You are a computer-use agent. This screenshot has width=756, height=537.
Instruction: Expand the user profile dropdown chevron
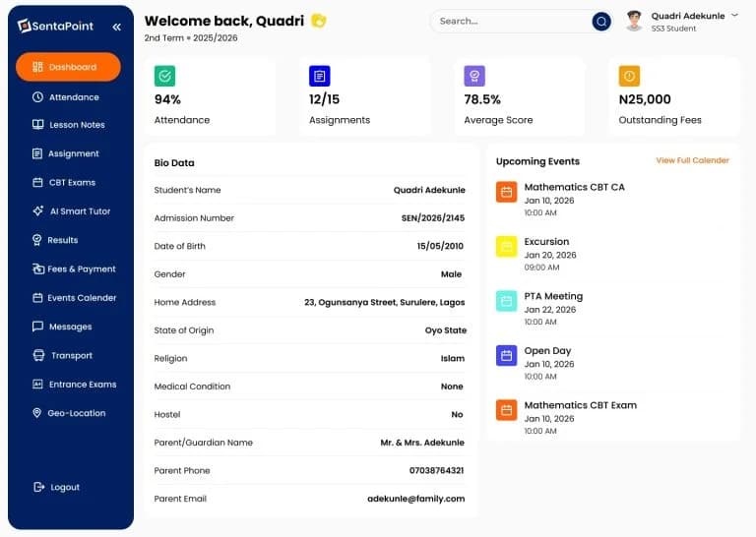[x=734, y=16]
